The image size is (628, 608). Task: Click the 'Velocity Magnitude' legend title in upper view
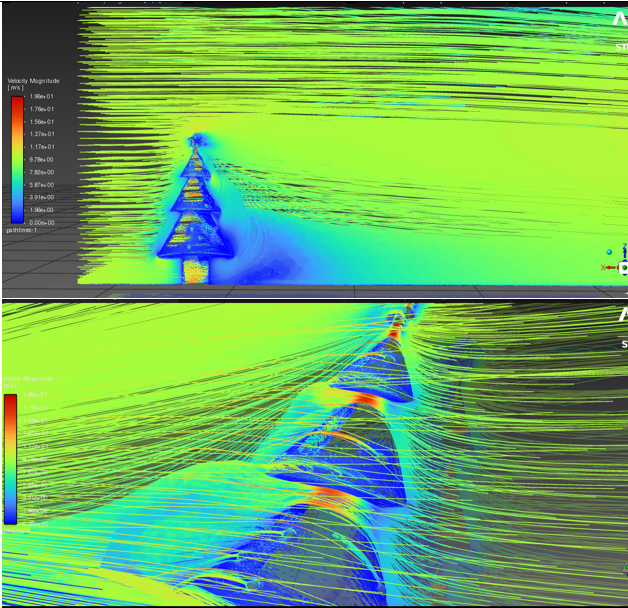(x=33, y=81)
